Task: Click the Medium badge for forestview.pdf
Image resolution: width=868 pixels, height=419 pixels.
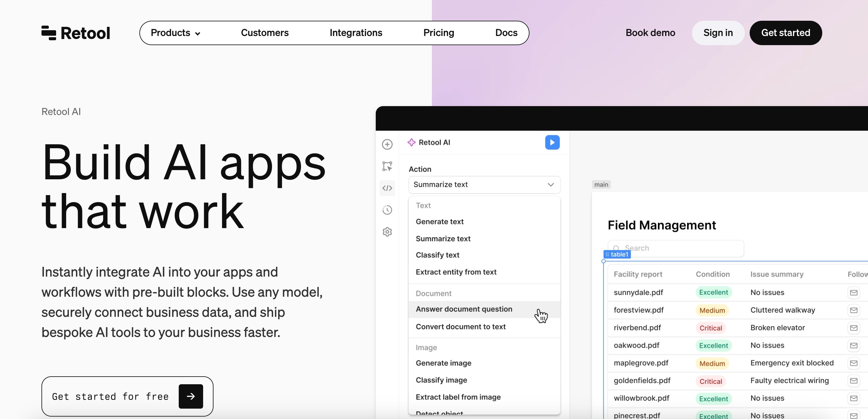Action: (x=712, y=310)
